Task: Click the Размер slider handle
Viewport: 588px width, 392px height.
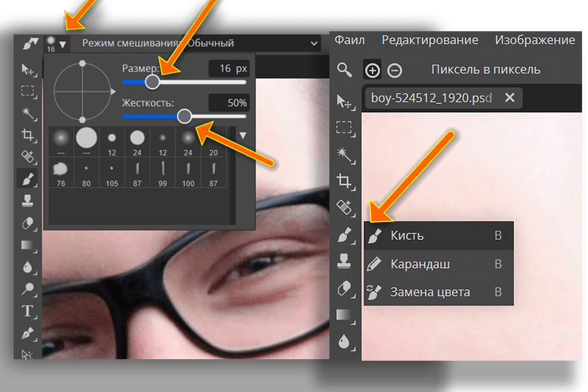Action: coord(152,82)
